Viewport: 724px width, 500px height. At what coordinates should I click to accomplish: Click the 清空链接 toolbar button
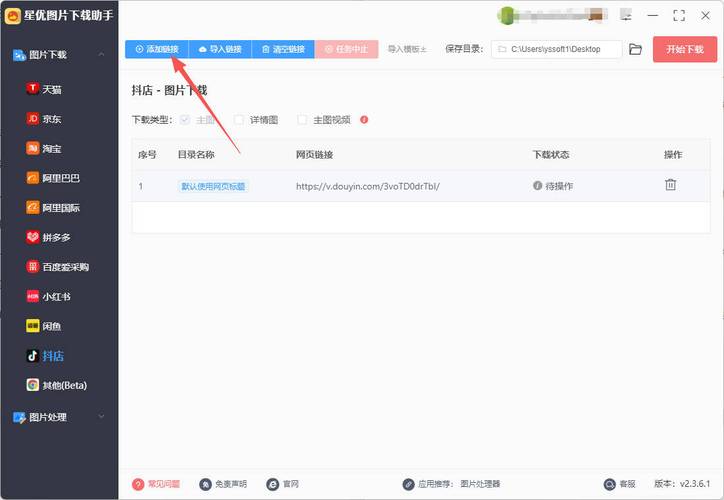tap(282, 49)
